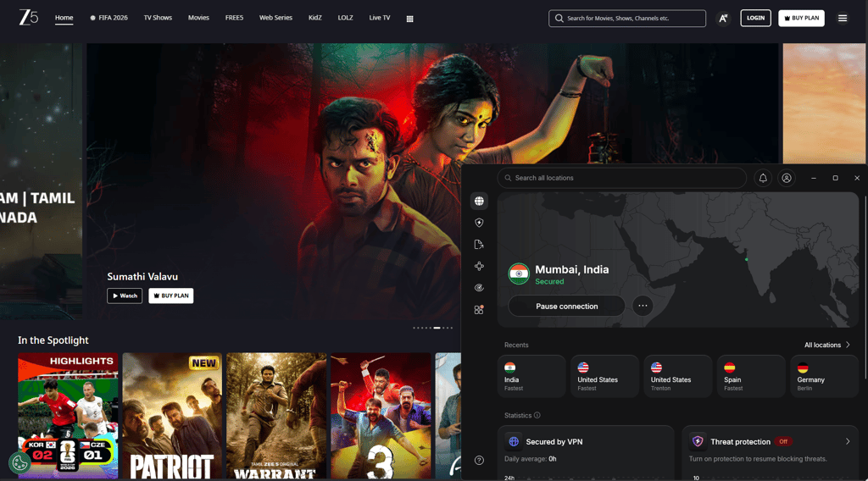The image size is (868, 481).
Task: Open the LOLZ tab
Action: pyautogui.click(x=346, y=18)
